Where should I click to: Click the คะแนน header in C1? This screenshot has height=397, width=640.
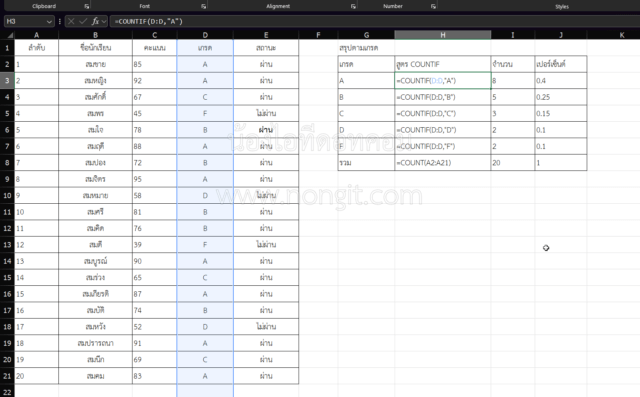[154, 48]
